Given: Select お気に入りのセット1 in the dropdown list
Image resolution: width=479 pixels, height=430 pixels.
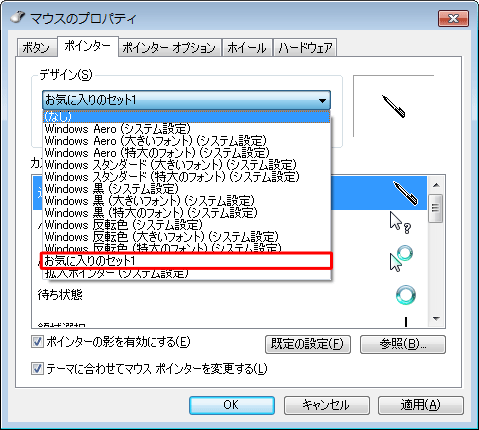Looking at the screenshot, I should pyautogui.click(x=187, y=261).
